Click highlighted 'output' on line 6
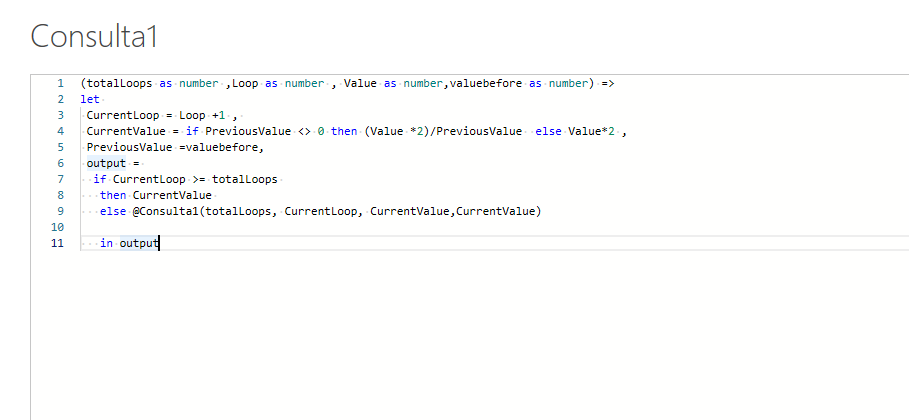Screen dimensions: 909x420 106,163
